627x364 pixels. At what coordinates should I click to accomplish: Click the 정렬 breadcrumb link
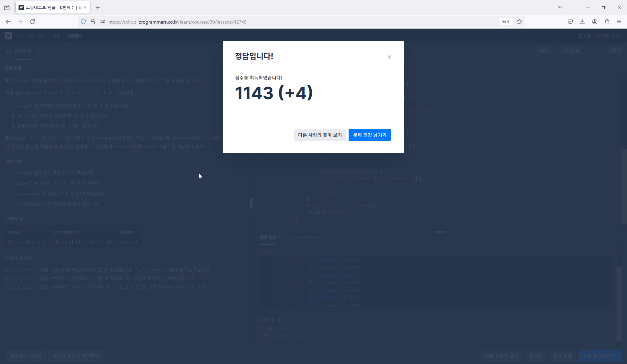pyautogui.click(x=56, y=36)
